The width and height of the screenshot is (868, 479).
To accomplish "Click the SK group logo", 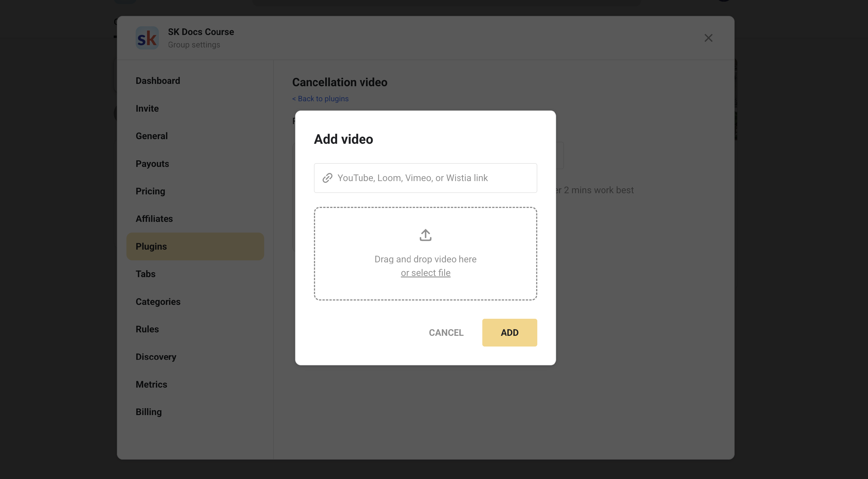I will (x=147, y=38).
